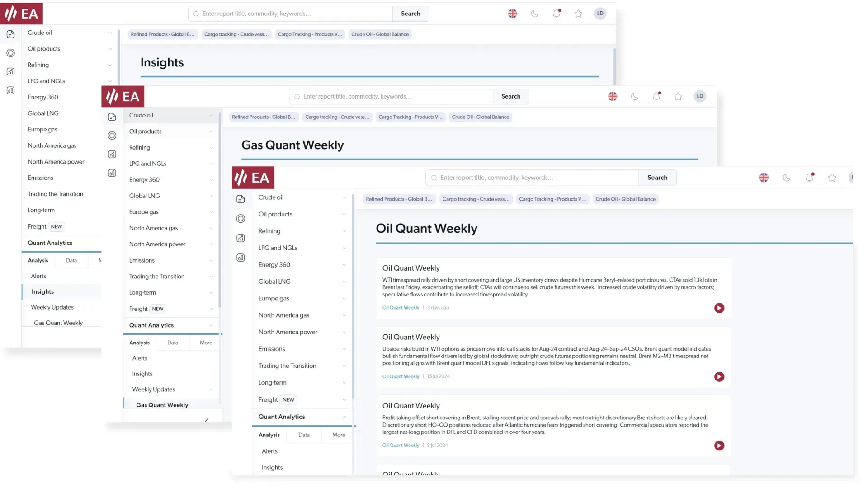Open 'Cargo tracking - Crude vess...' tab in Oil Quant Weekly window
The width and height of the screenshot is (868, 488).
click(x=476, y=199)
